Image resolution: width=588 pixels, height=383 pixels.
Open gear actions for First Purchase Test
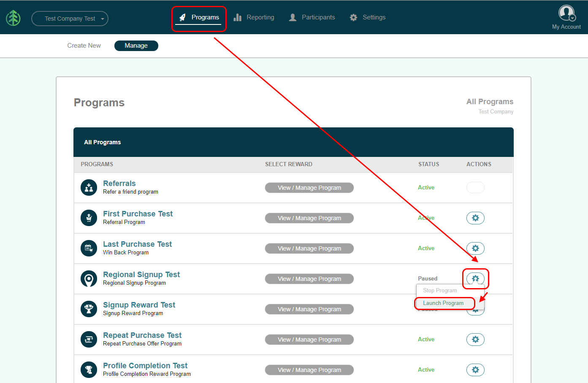tap(475, 218)
